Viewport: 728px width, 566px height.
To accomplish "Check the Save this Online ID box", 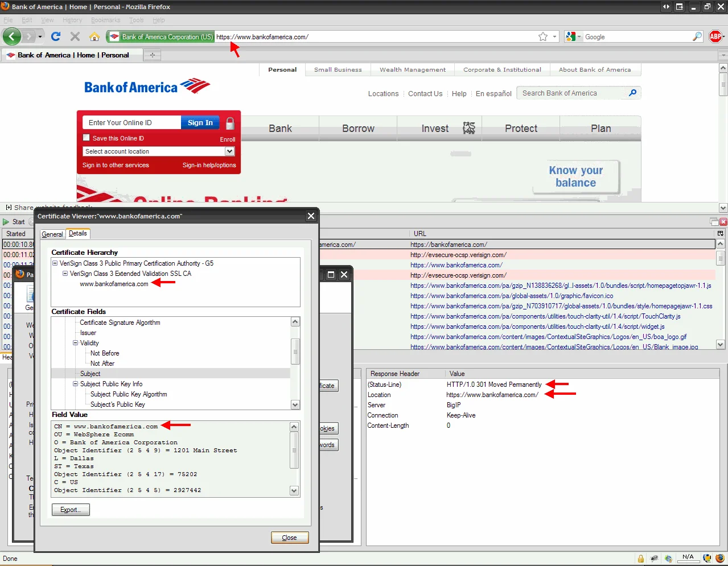I will click(87, 138).
